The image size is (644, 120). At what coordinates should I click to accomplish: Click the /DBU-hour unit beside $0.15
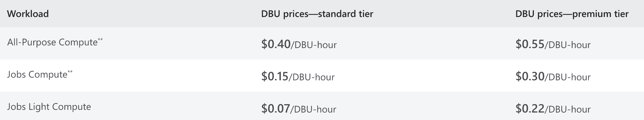[312, 77]
